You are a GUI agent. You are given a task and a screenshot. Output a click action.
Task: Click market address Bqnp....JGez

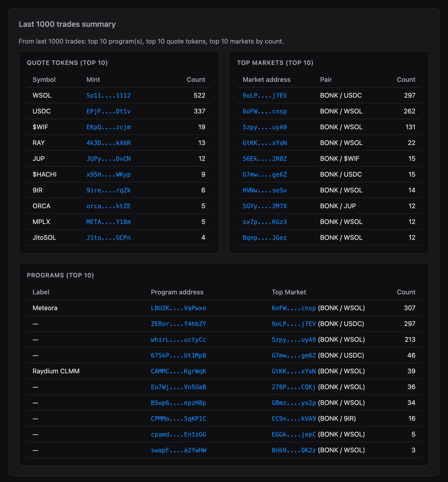265,238
